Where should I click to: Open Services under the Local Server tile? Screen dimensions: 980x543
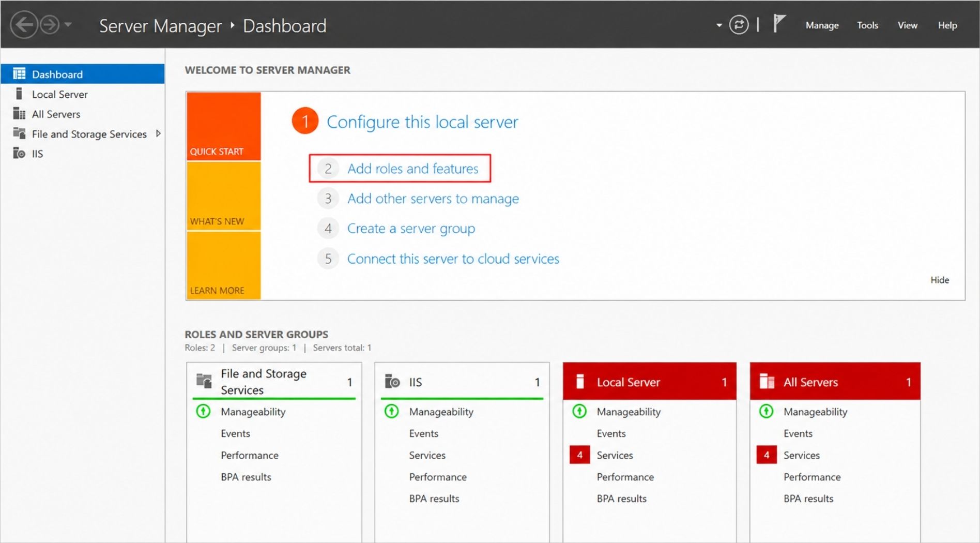coord(615,455)
